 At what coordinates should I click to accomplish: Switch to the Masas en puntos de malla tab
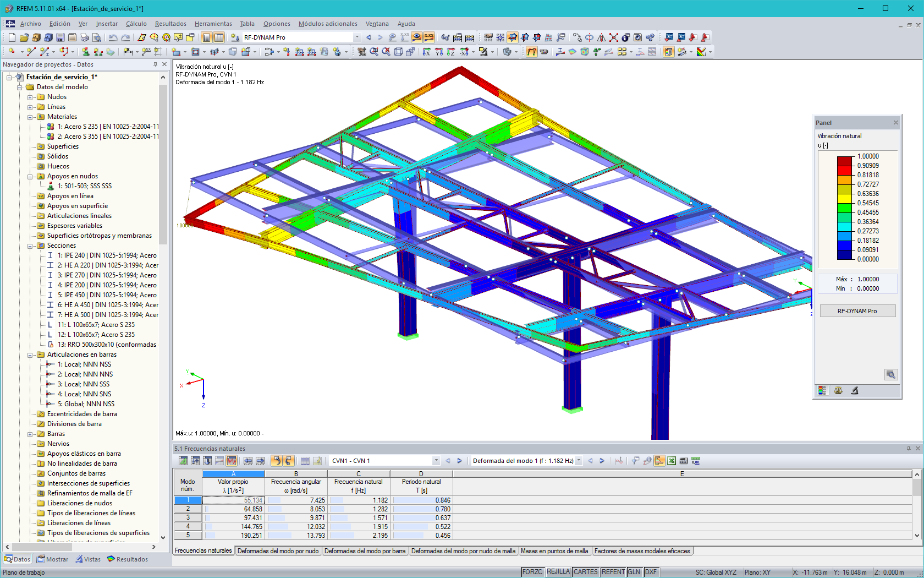pos(555,551)
